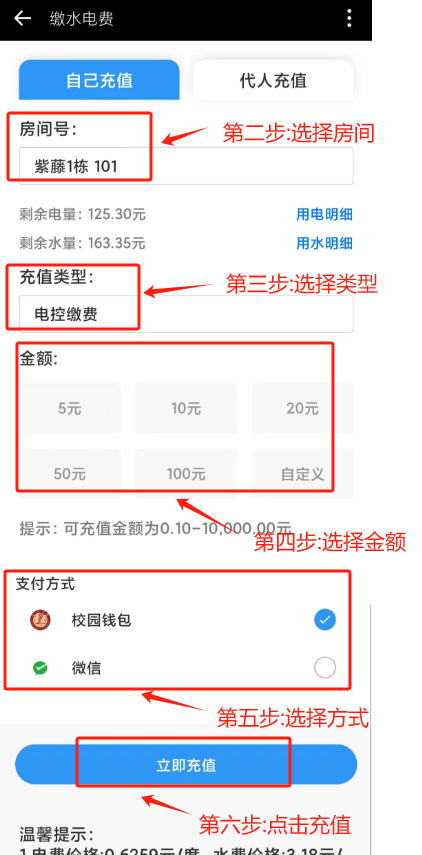Select 微信 payment radio button

click(325, 667)
